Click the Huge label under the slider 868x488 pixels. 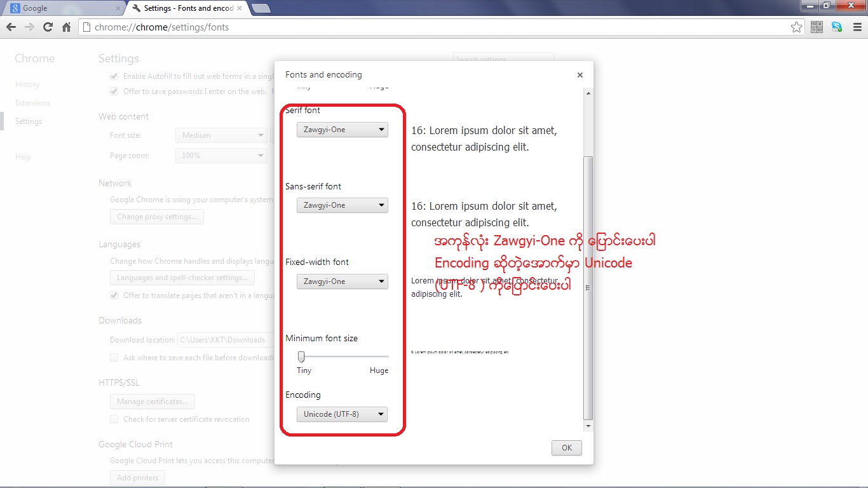[379, 370]
